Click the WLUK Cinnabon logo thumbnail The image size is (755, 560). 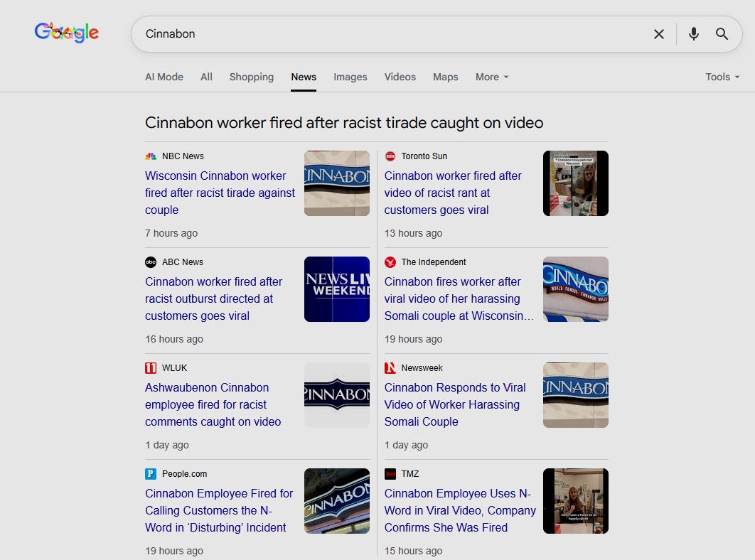(336, 395)
